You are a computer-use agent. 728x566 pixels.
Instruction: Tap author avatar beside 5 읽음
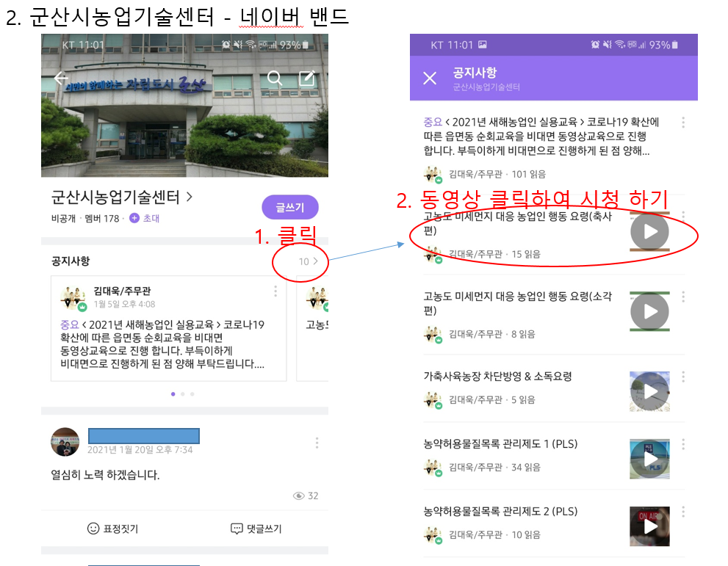433,400
